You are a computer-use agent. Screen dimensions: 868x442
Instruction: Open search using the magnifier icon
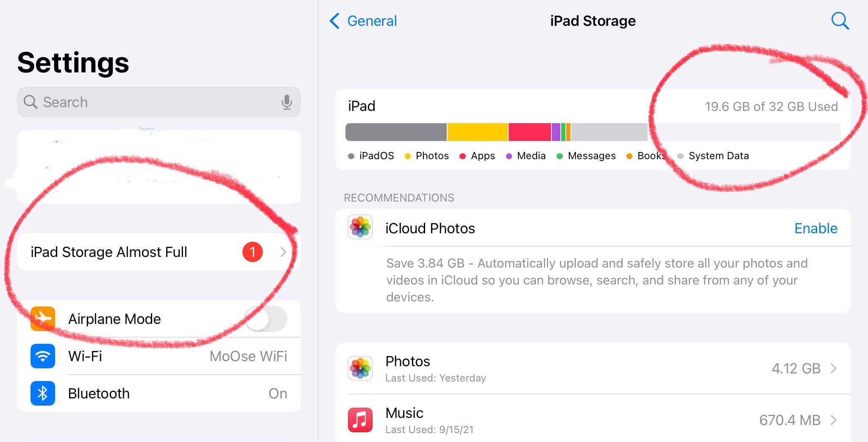[840, 21]
